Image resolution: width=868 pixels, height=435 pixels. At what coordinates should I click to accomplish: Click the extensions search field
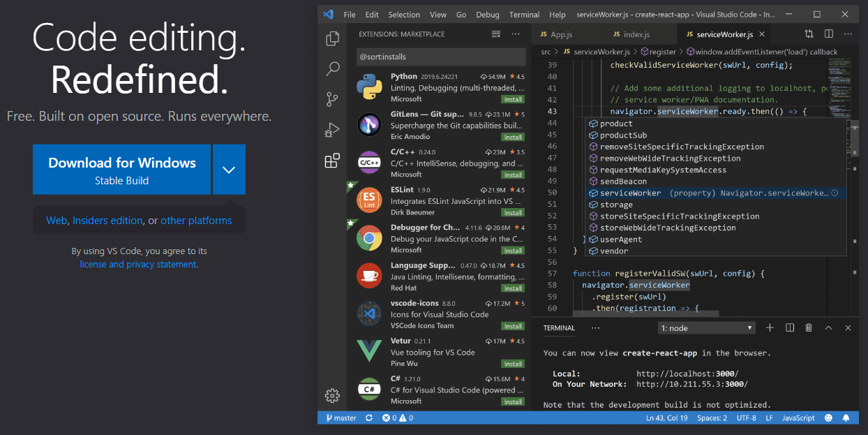tap(441, 57)
